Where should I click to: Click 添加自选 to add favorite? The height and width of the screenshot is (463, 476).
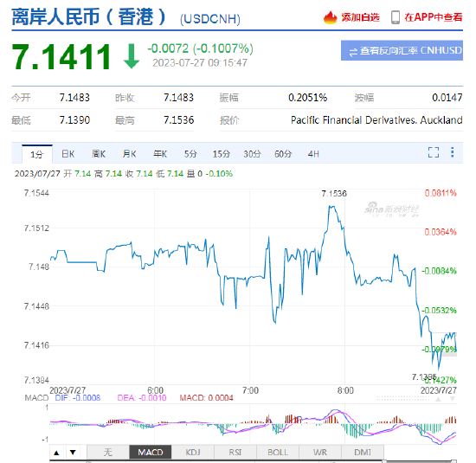360,17
